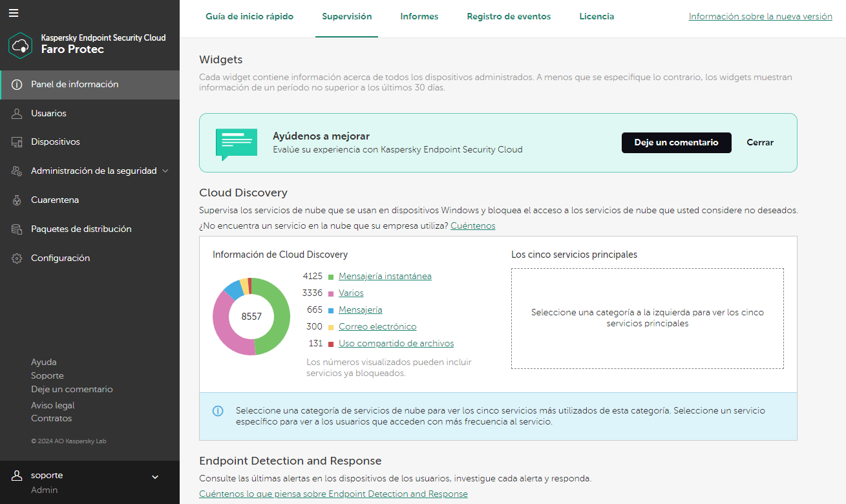Click Cerrar on the feedback banner

click(x=760, y=143)
